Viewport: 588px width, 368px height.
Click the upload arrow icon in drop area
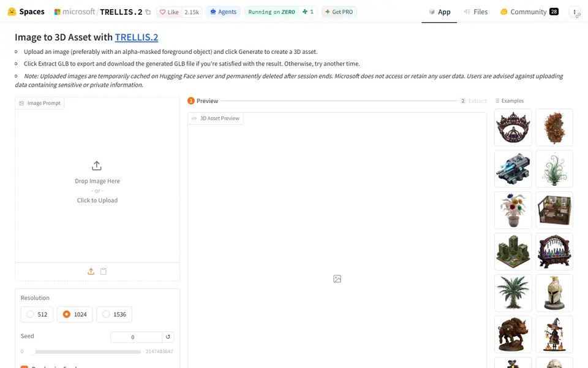(x=97, y=166)
